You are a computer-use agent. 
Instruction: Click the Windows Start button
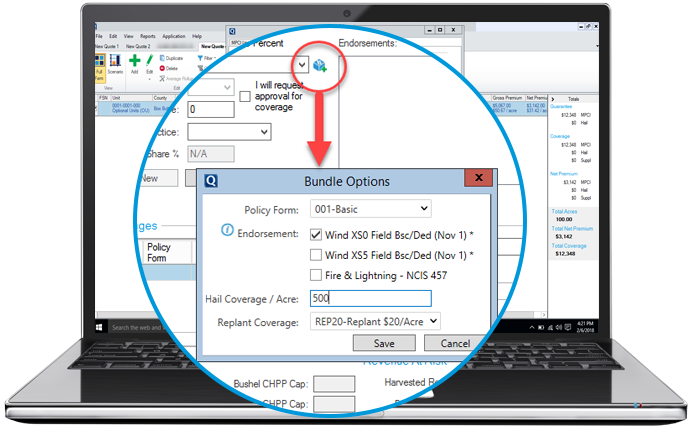pyautogui.click(x=100, y=327)
